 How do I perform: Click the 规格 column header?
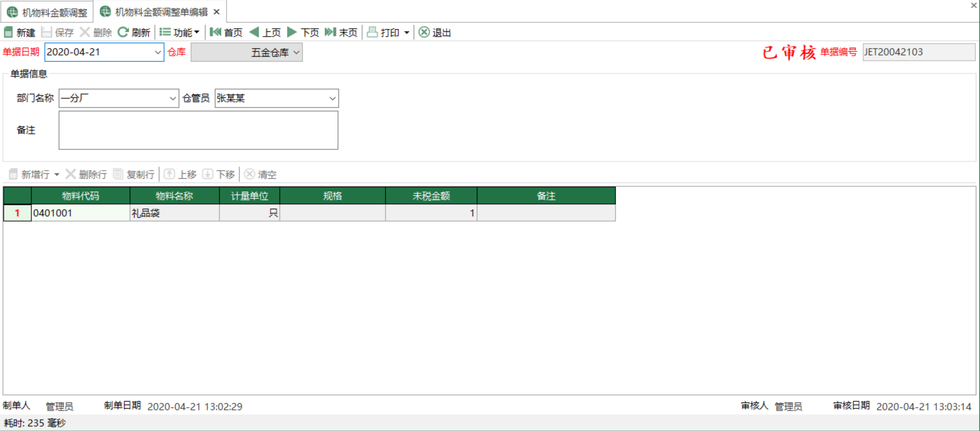[x=333, y=196]
